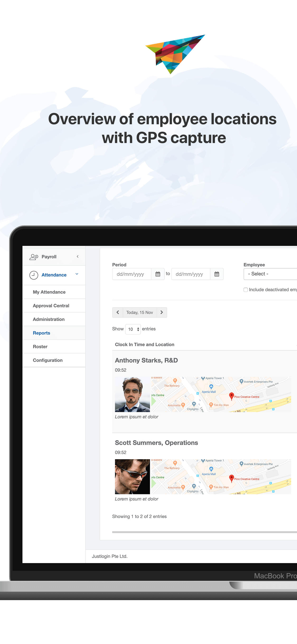This screenshot has width=297, height=644.
Task: Click Clock In Time and Location header
Action: click(145, 344)
